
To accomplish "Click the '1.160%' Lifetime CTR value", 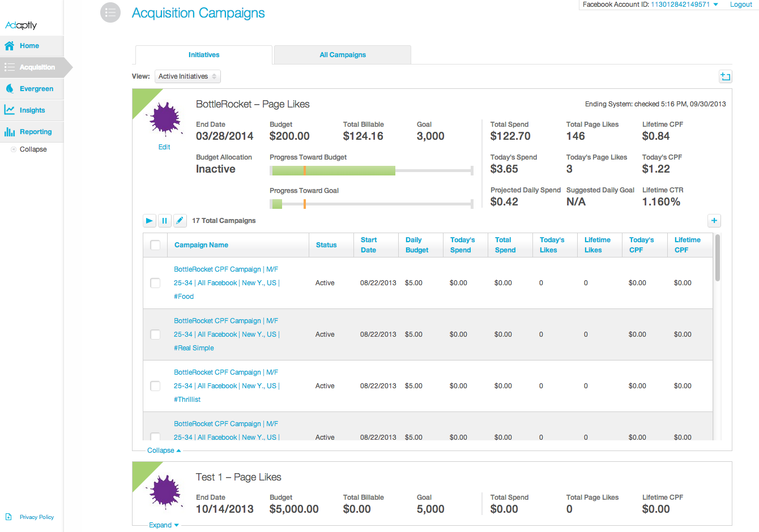I will [x=661, y=201].
